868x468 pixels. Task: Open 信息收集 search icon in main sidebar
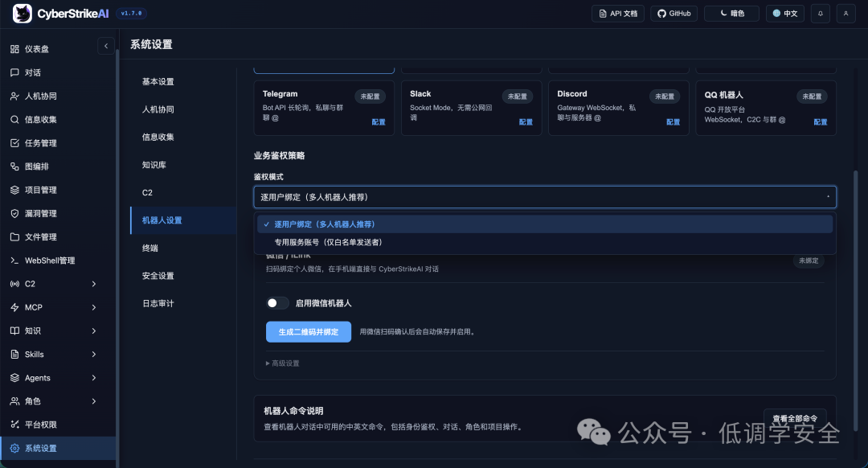click(x=15, y=120)
